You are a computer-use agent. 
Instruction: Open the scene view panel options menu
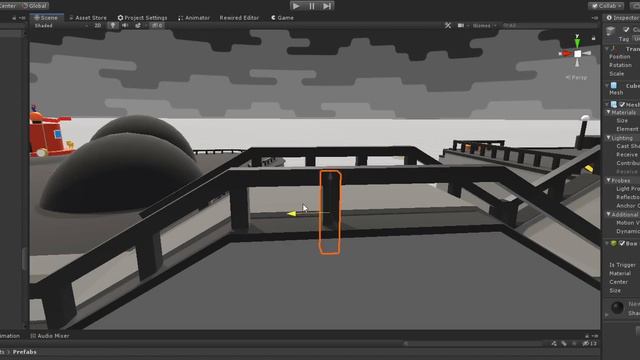tap(595, 18)
